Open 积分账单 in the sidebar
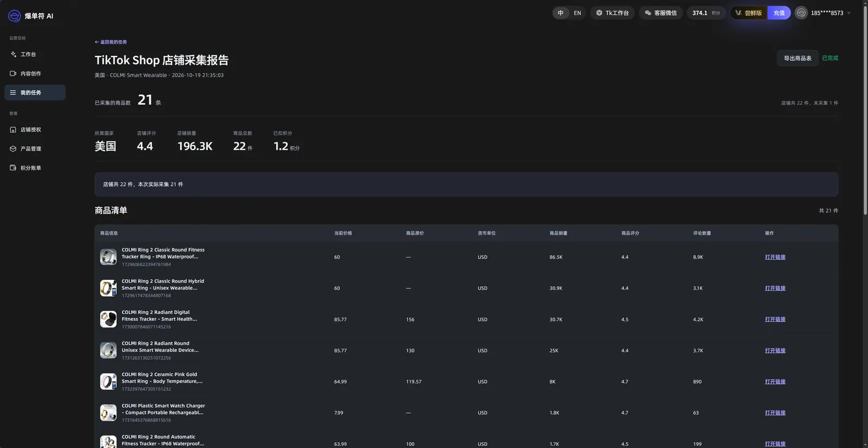The height and width of the screenshot is (448, 868). [x=35, y=168]
